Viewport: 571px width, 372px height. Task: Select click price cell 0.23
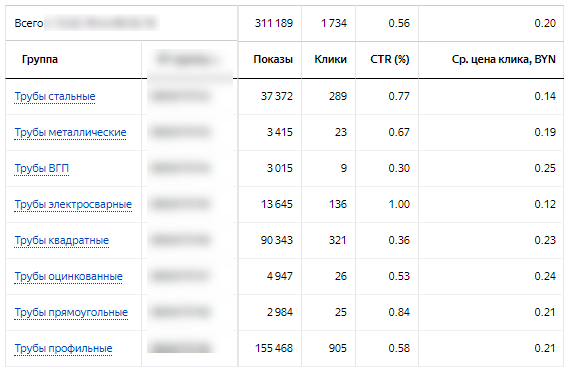[545, 241]
